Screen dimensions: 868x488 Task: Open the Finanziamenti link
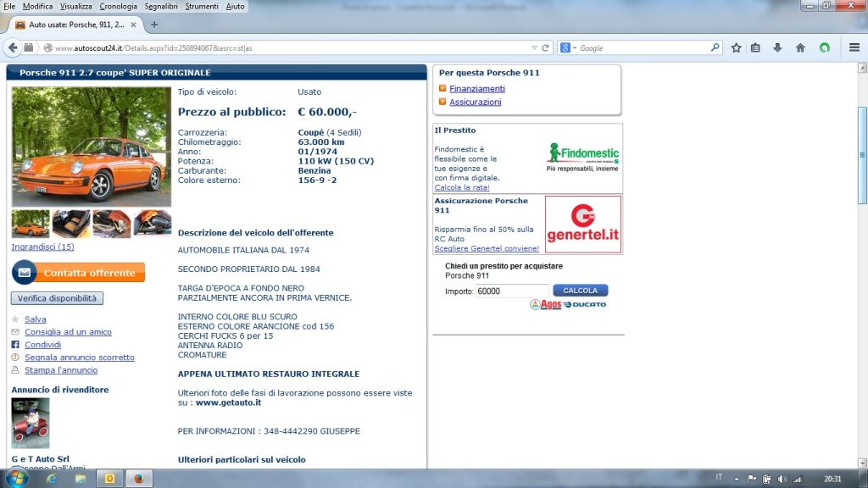[x=476, y=88]
